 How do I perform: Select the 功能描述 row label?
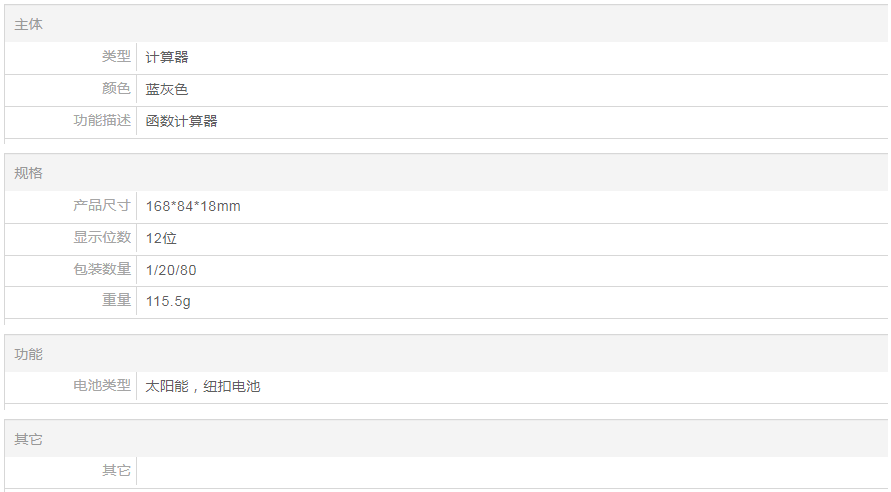coord(102,121)
